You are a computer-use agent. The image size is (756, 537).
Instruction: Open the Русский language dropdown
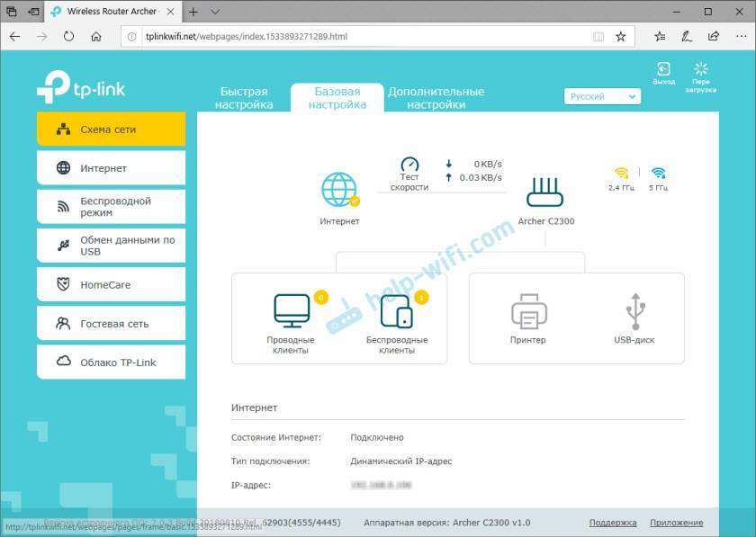tap(602, 96)
